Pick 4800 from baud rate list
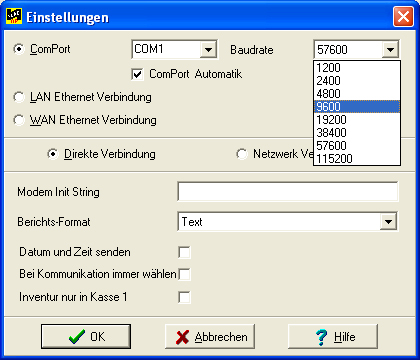The image size is (420, 360). tap(357, 94)
